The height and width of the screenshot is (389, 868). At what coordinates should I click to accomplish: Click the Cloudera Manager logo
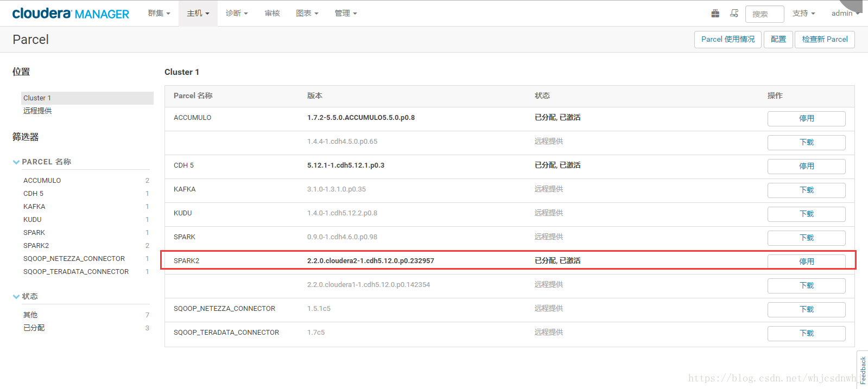tap(71, 14)
